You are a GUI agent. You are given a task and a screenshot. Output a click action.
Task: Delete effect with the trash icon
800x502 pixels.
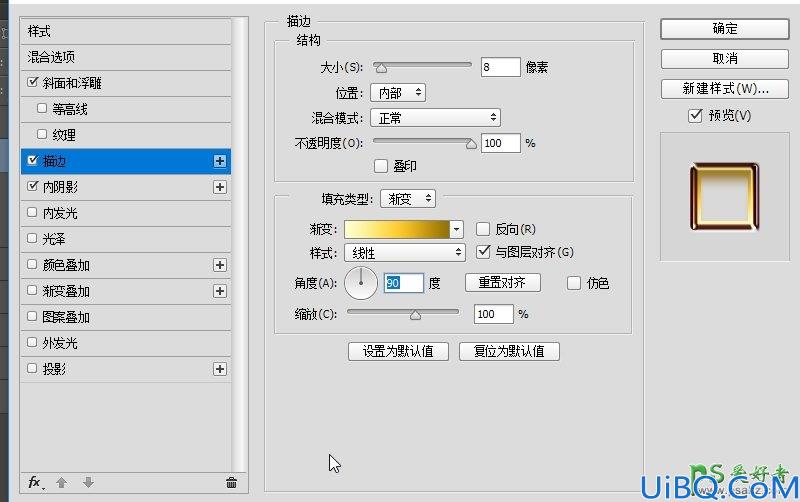pos(231,482)
